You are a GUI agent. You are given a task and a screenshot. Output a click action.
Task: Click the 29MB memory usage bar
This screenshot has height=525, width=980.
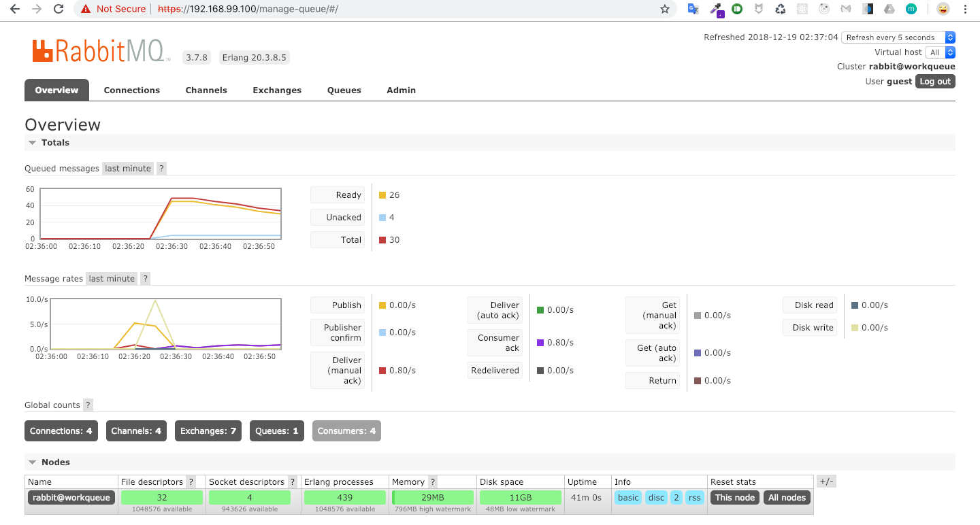433,498
